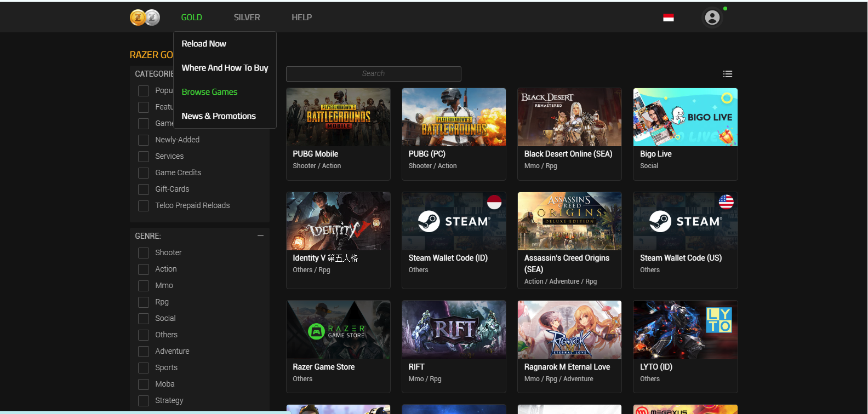Viewport: 868px width, 414px height.
Task: Click 'Mmo / Rpg / Adventure' genre text
Action: 558,379
